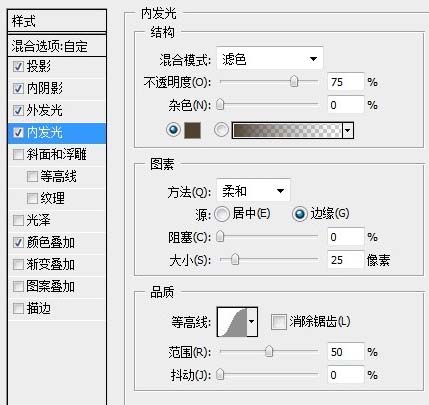This screenshot has width=429, height=405.
Task: Select the solid color glow radio button
Action: coord(173,130)
